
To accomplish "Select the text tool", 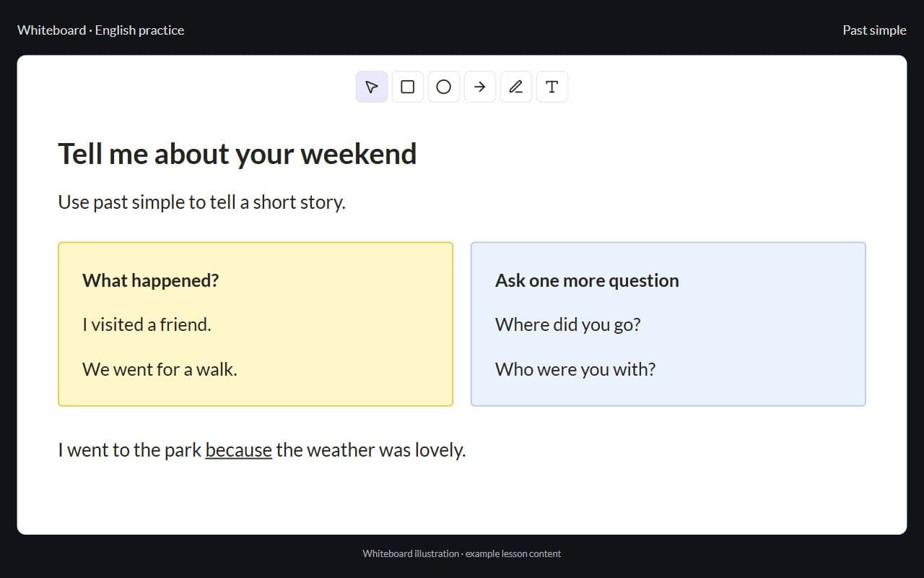I will coord(552,87).
